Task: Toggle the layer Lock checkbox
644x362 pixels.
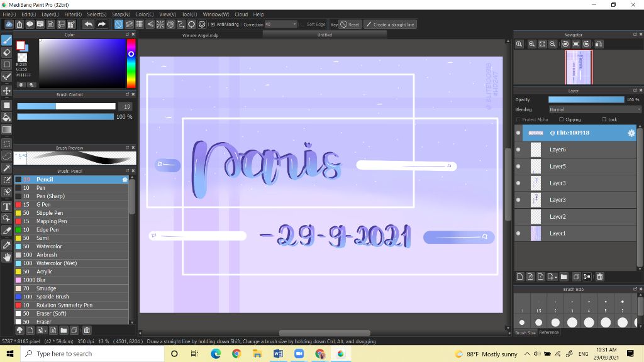Action: coord(604,119)
